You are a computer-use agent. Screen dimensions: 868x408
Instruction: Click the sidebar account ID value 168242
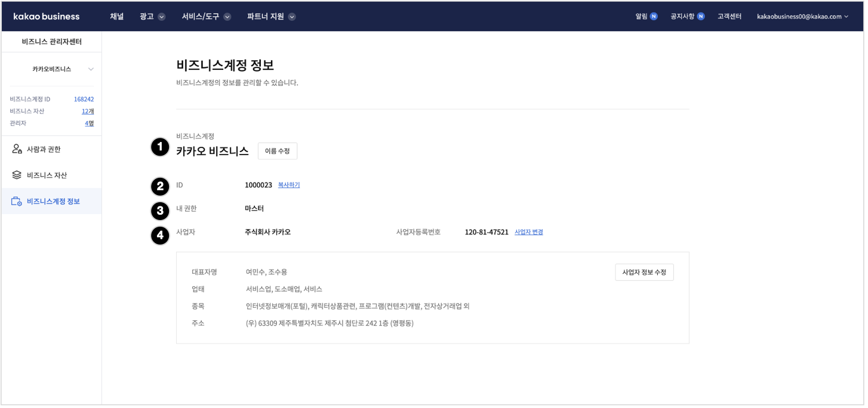[x=84, y=99]
